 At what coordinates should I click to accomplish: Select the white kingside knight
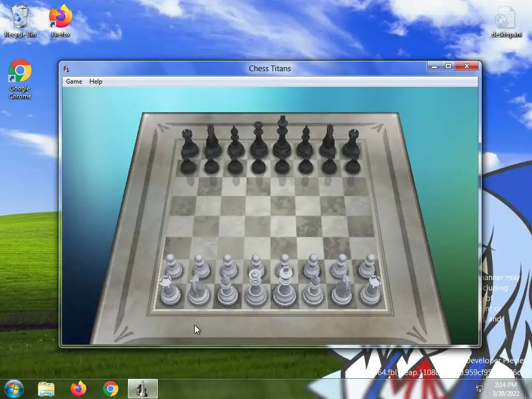click(x=342, y=290)
